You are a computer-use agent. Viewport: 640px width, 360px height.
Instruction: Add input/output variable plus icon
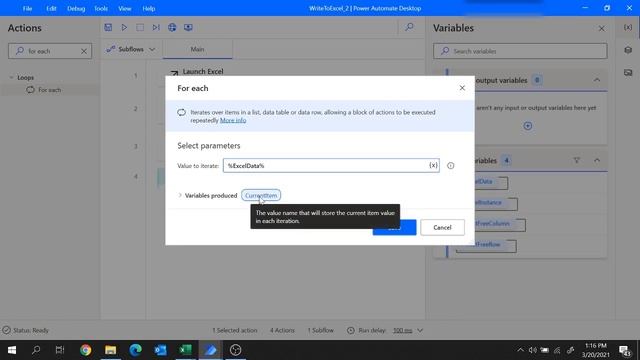point(528,126)
